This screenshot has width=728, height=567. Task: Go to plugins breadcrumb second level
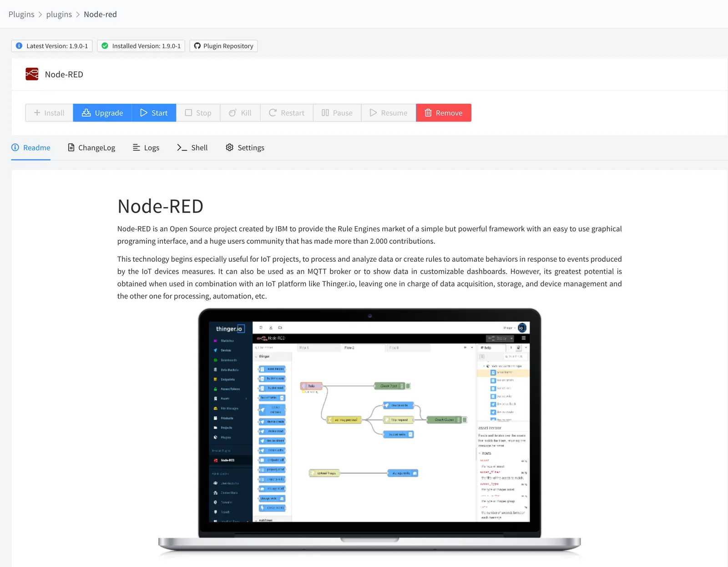[x=59, y=14]
